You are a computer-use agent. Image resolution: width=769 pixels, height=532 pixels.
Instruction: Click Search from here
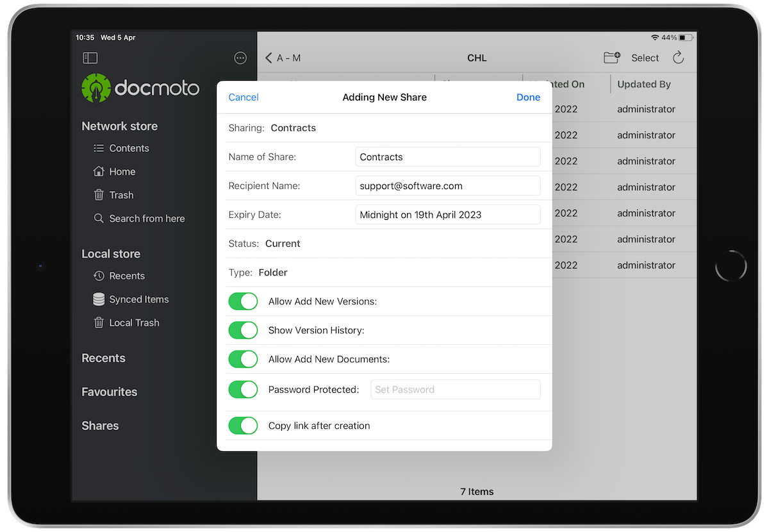tap(146, 219)
